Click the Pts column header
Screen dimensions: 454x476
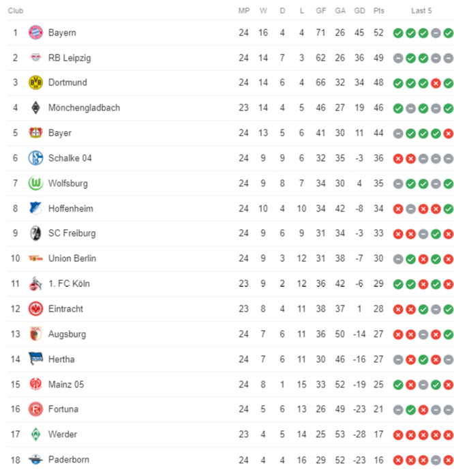(x=379, y=11)
